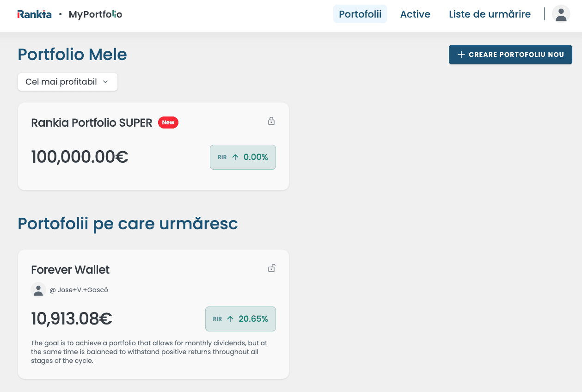Image resolution: width=582 pixels, height=392 pixels.
Task: Open the Liste de urmărire section
Action: coord(490,14)
